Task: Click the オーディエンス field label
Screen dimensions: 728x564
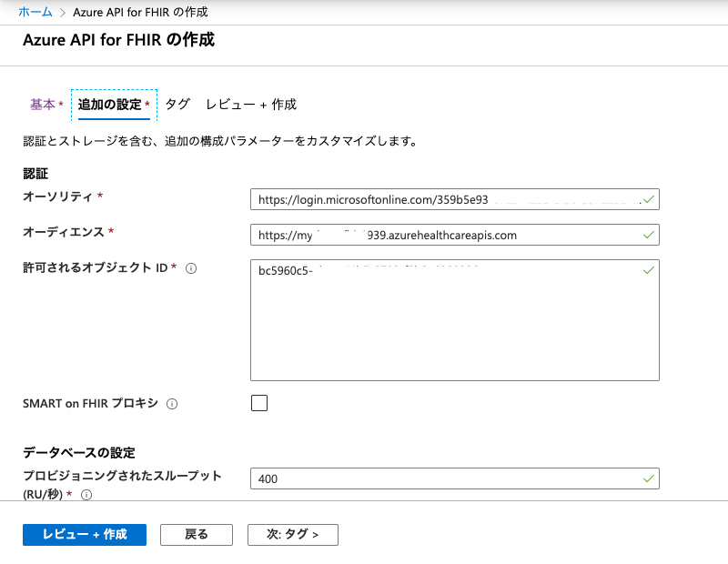Action: coord(64,232)
